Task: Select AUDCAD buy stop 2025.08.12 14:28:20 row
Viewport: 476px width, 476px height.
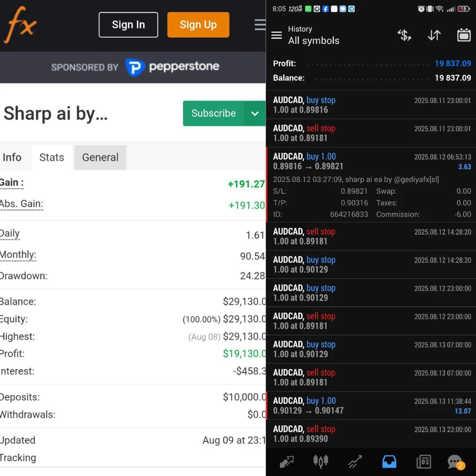Action: tap(372, 264)
